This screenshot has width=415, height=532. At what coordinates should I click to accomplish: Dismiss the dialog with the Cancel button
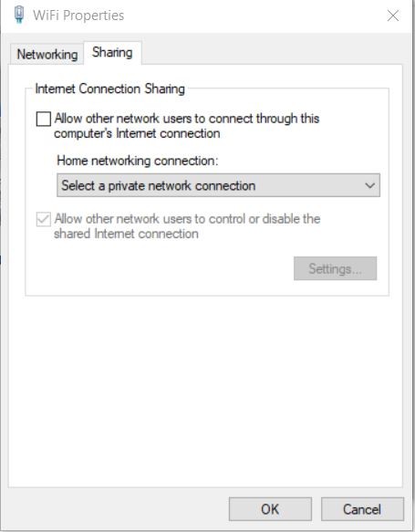(362, 509)
